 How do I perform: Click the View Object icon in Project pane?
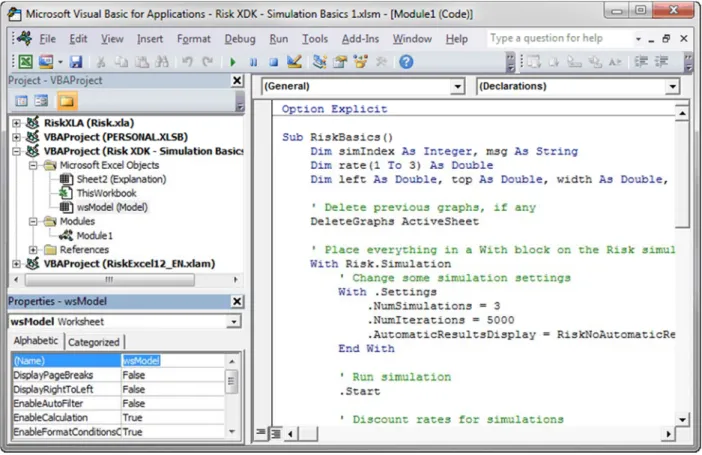[x=41, y=101]
